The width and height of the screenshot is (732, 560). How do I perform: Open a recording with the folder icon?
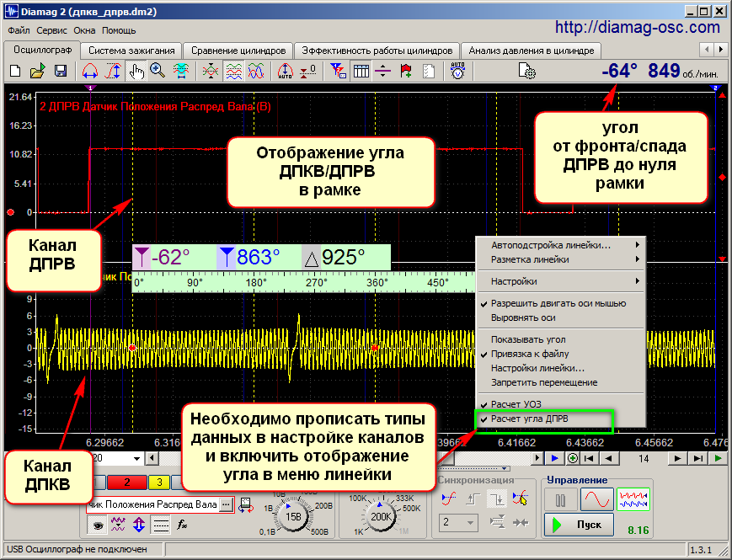(x=37, y=71)
